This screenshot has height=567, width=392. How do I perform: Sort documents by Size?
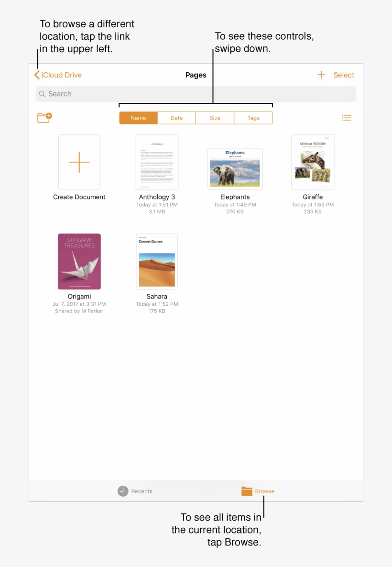(x=215, y=117)
